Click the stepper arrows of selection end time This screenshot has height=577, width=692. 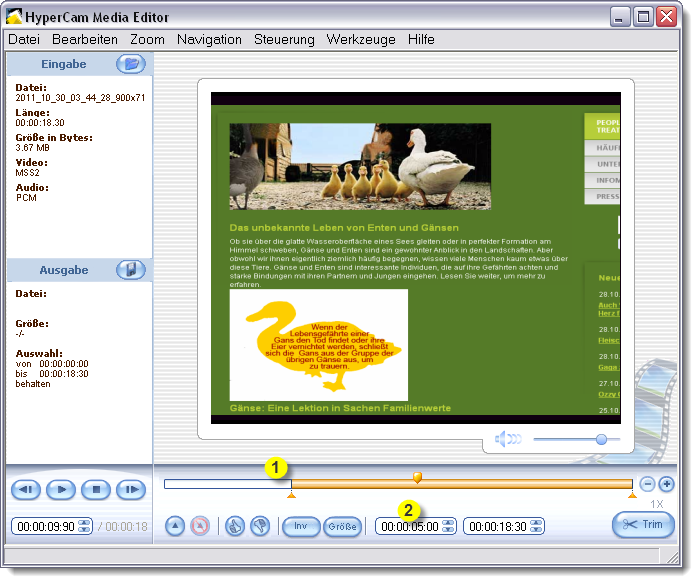pos(536,526)
